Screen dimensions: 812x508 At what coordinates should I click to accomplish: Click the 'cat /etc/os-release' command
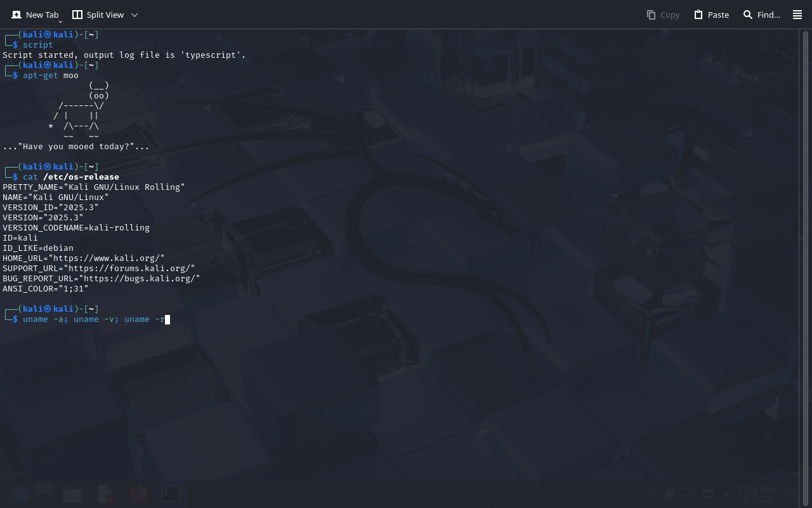click(x=71, y=177)
